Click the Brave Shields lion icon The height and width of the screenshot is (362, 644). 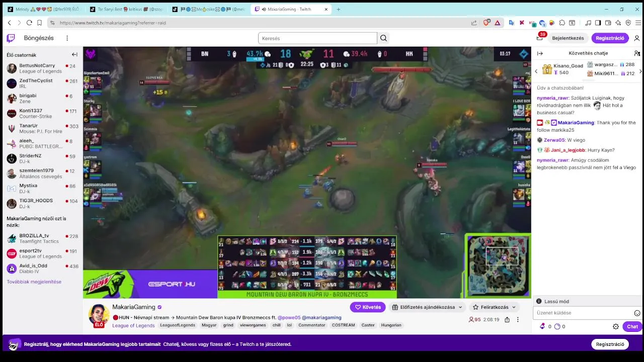487,23
